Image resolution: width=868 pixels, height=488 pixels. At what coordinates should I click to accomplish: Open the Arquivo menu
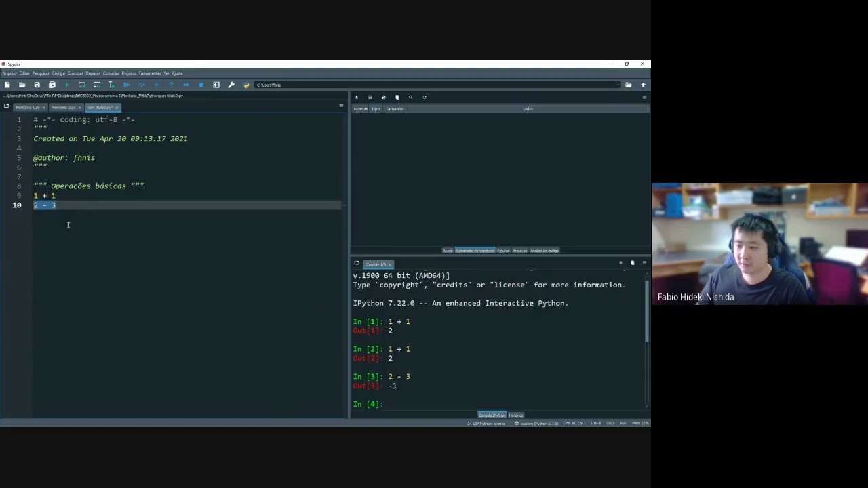9,73
